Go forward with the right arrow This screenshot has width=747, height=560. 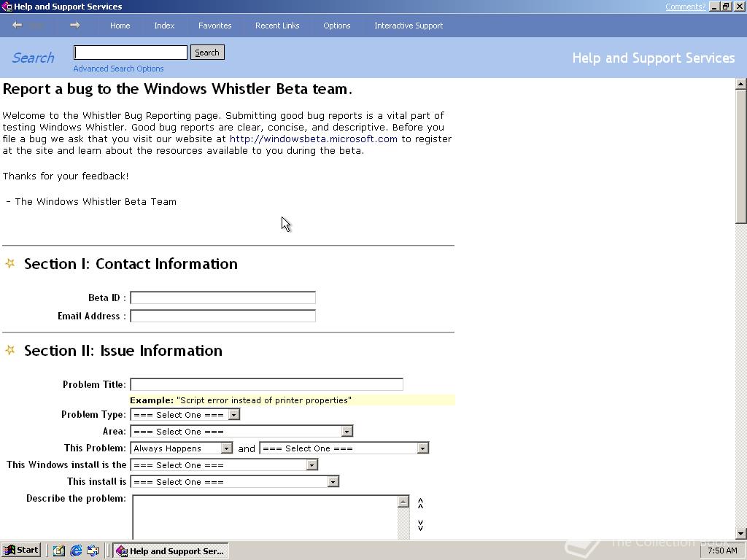[x=75, y=26]
